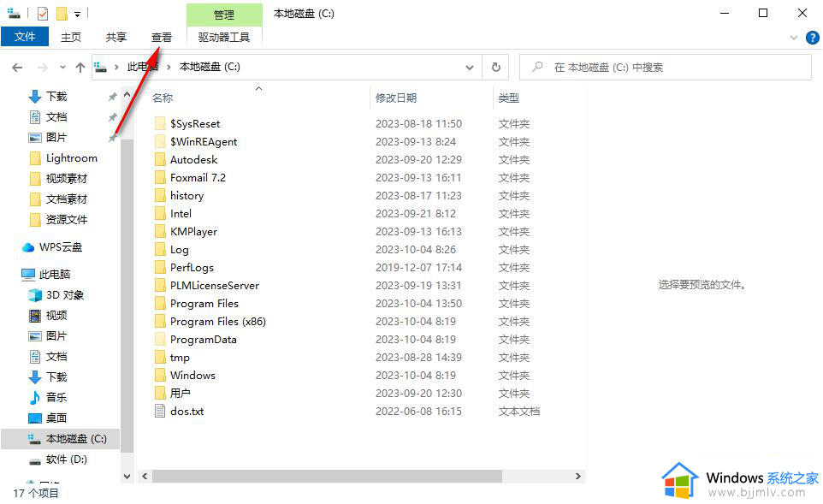Select the 管理 contextual tab
The height and width of the screenshot is (504, 823).
(x=224, y=15)
